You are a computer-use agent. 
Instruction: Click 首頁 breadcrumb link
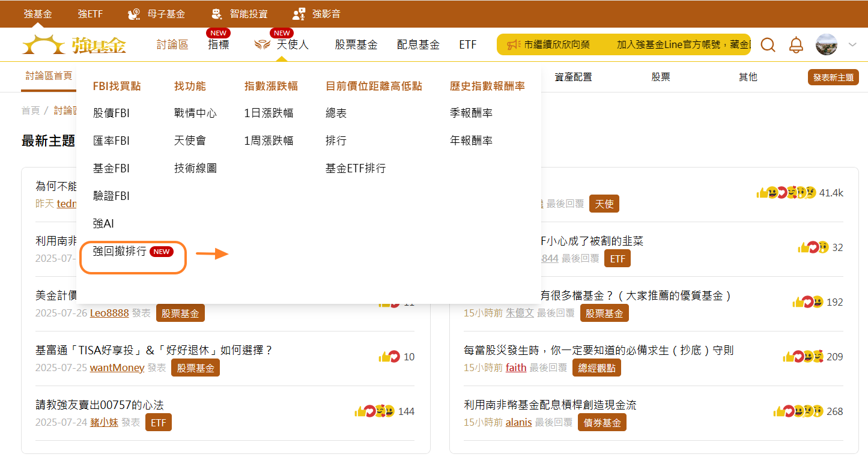click(31, 110)
